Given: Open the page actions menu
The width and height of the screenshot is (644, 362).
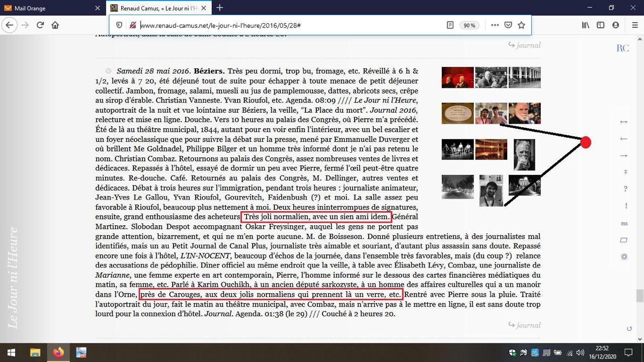Looking at the screenshot, I should (x=495, y=25).
